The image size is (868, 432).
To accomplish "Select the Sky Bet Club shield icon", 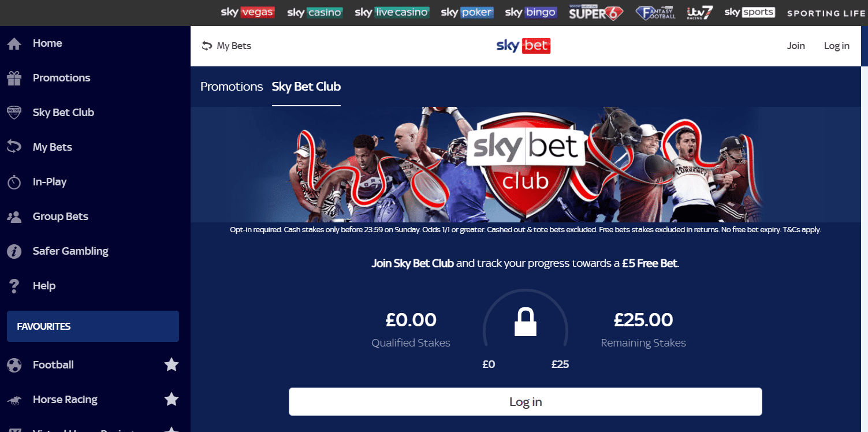I will click(14, 113).
